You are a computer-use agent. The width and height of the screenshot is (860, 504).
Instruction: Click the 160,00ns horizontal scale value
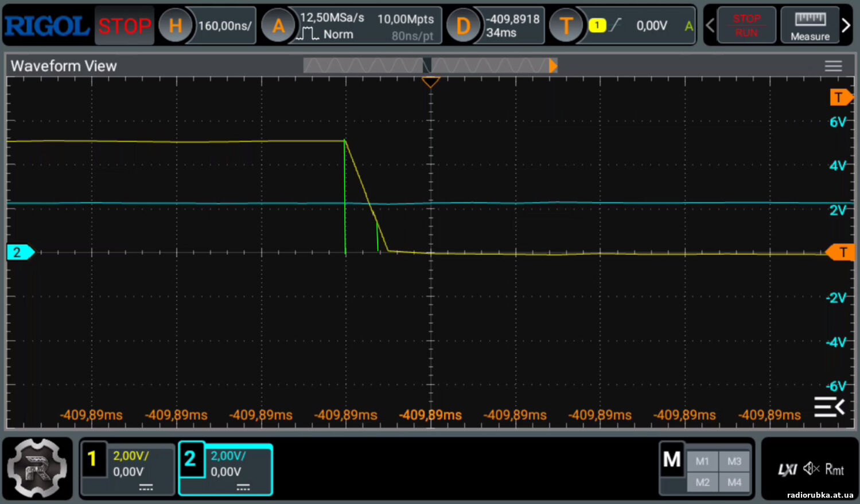click(x=225, y=26)
